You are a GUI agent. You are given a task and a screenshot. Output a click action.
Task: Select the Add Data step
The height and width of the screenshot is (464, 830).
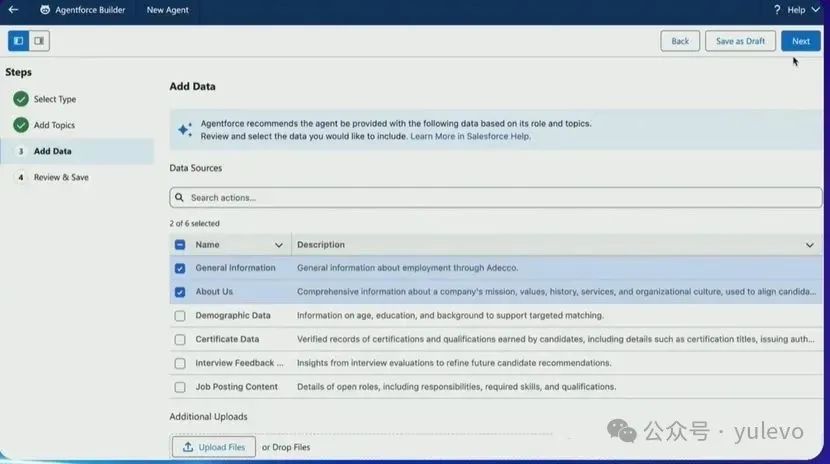[x=77, y=151]
